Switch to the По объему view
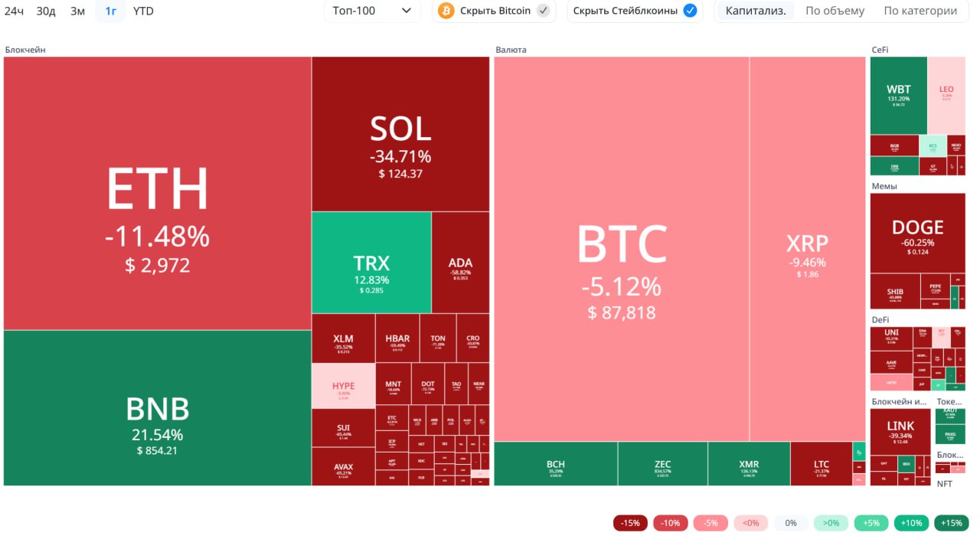The width and height of the screenshot is (980, 536). point(835,11)
